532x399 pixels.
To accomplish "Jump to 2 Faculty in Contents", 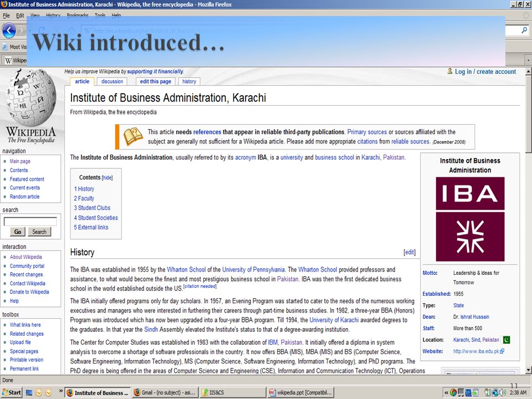I will point(84,198).
